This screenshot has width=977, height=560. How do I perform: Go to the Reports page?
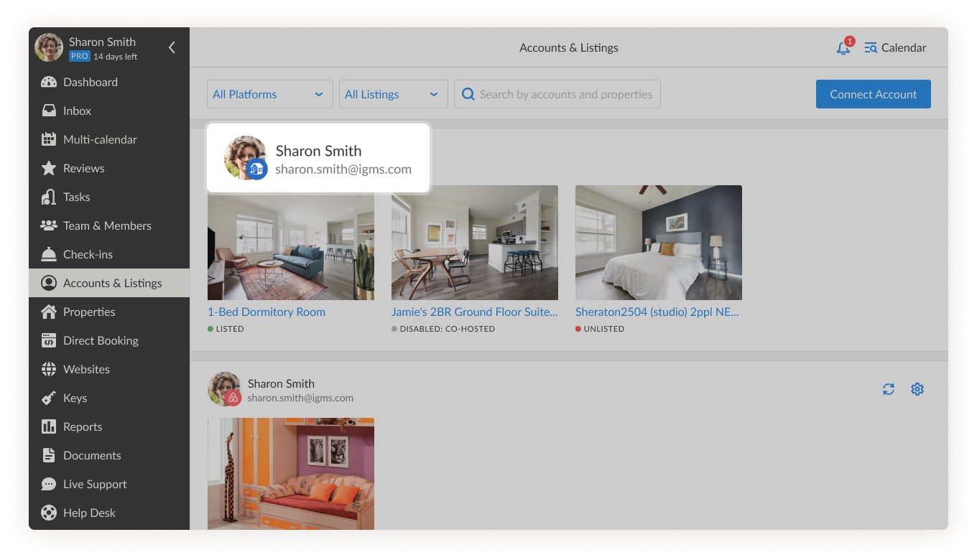coord(109,426)
